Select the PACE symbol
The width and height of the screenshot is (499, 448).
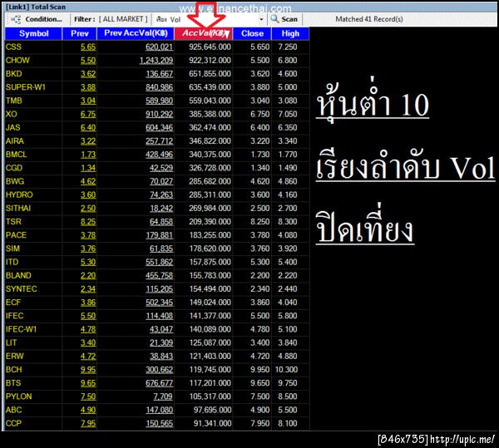[x=17, y=235]
